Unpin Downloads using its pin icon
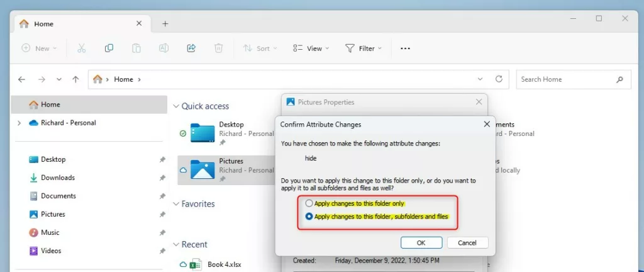 (x=162, y=178)
